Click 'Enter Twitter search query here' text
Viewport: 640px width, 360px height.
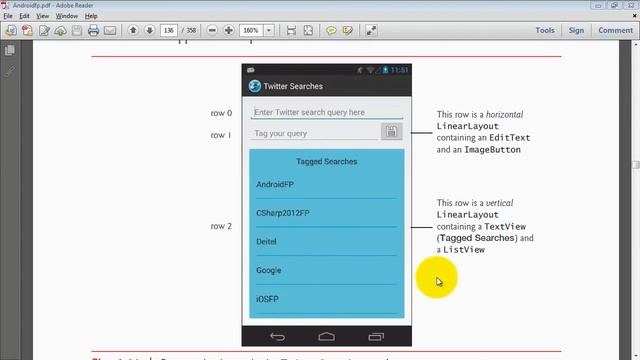tap(309, 112)
